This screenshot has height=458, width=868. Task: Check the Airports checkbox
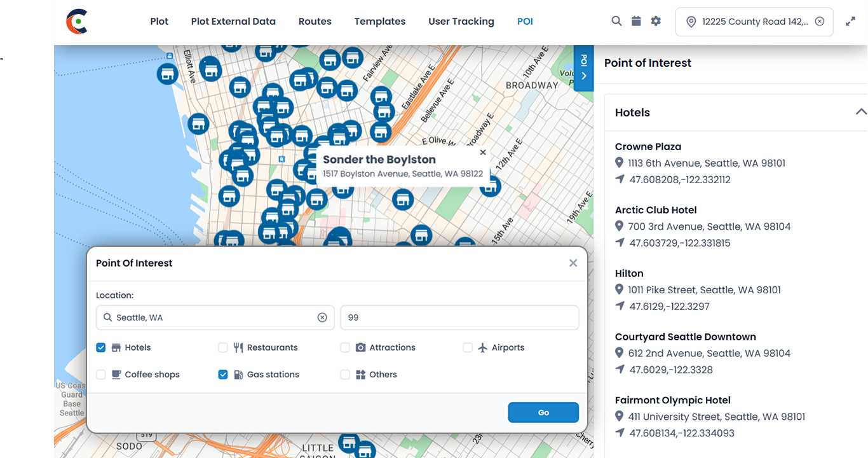[x=468, y=348]
